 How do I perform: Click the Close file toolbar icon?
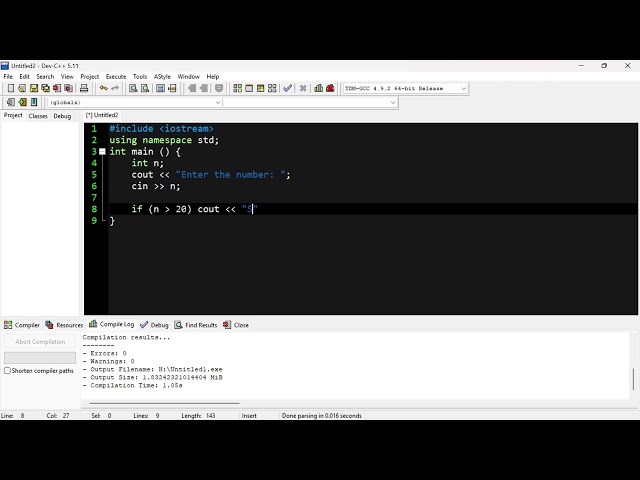(57, 88)
